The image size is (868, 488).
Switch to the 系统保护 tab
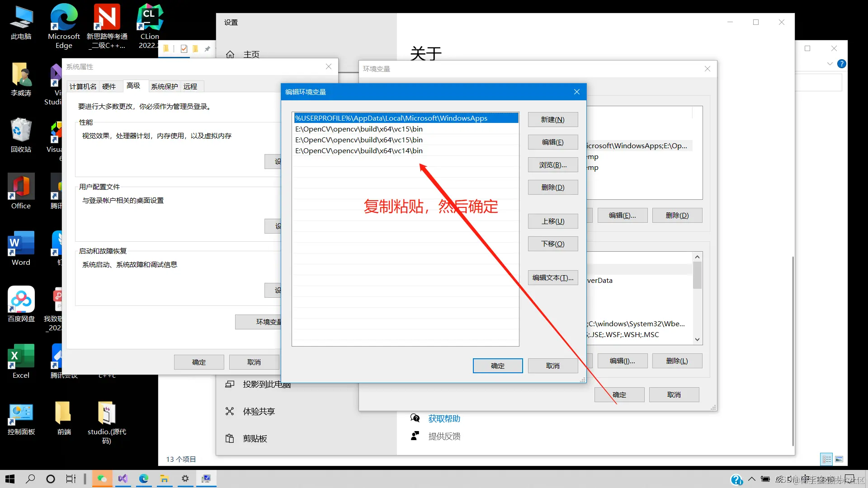(164, 86)
